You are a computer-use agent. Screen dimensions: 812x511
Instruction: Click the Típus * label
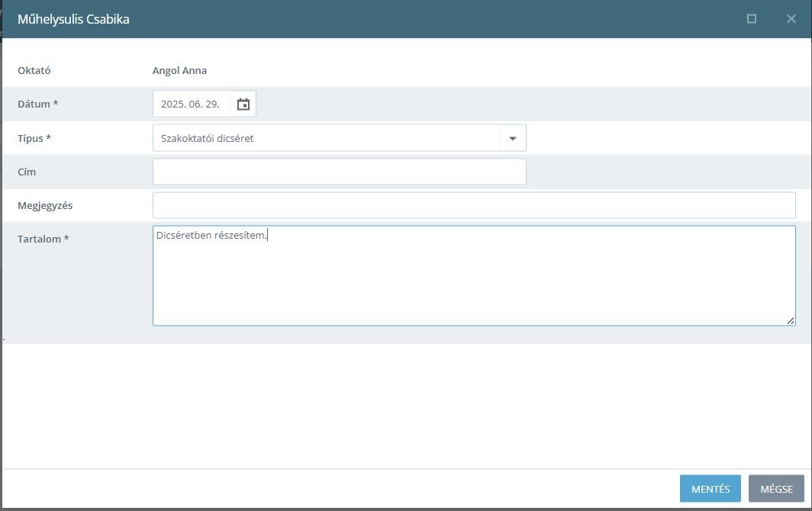click(x=34, y=138)
